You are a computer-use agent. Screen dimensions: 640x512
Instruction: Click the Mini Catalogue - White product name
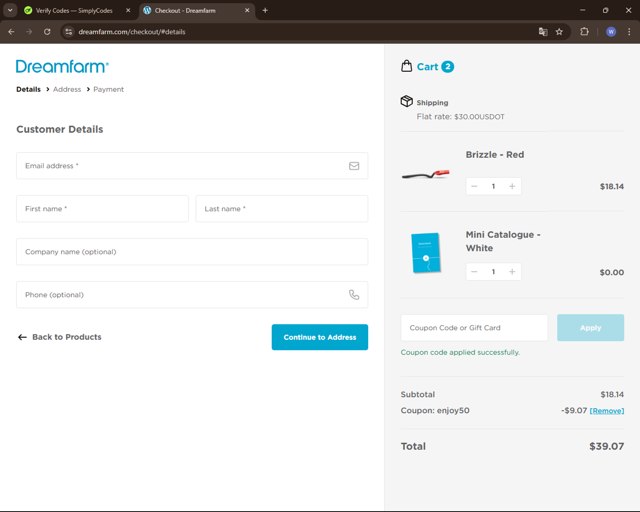[x=503, y=241]
